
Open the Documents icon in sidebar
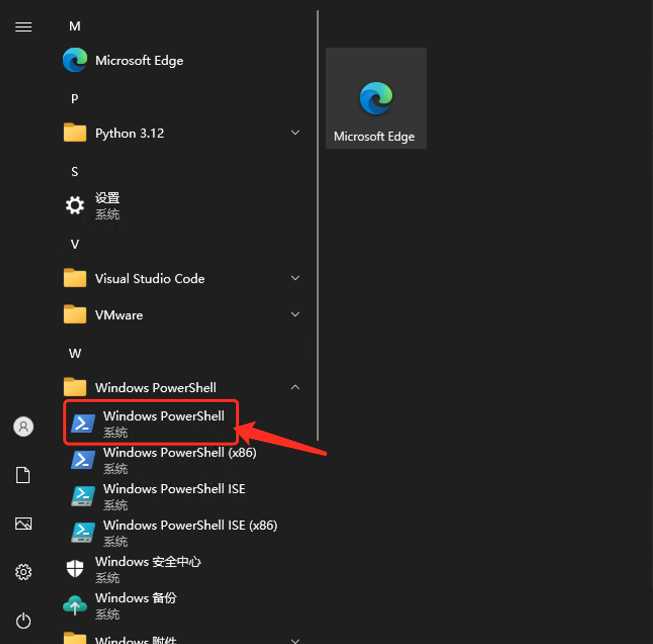pos(23,475)
